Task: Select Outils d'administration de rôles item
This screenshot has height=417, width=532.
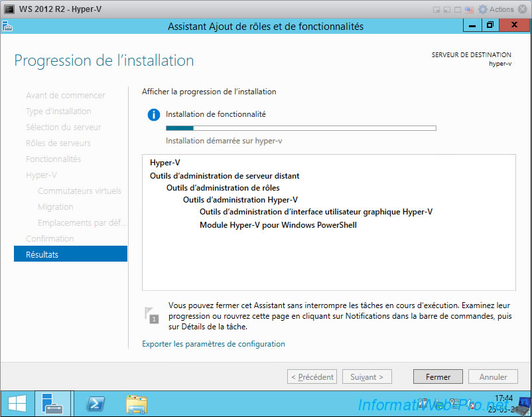Action: tap(223, 187)
